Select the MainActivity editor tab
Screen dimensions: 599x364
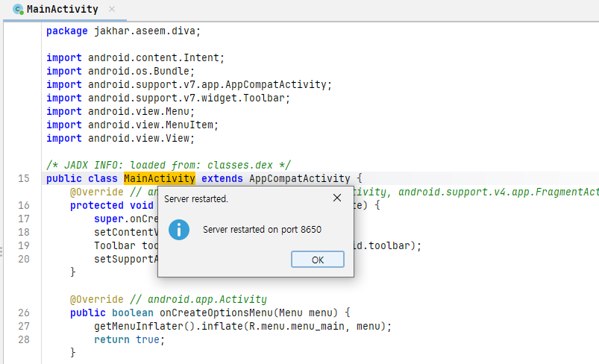pos(62,9)
